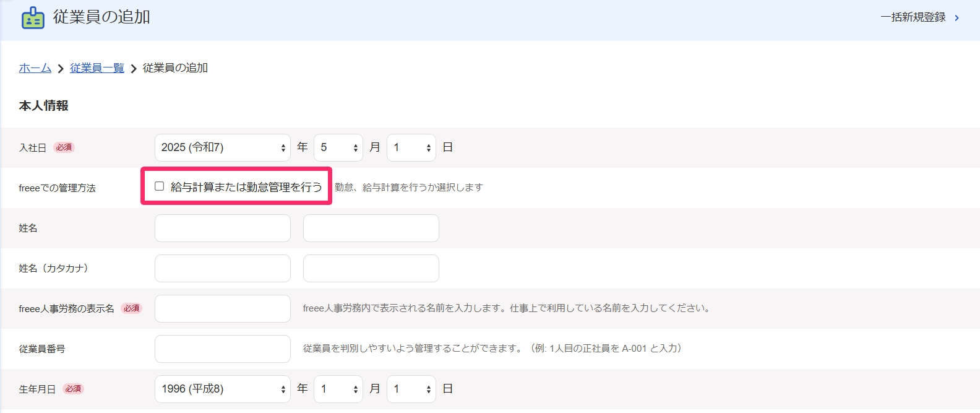
Task: Click the 必須 badge next to freee人事労務の表示名
Action: point(131,308)
